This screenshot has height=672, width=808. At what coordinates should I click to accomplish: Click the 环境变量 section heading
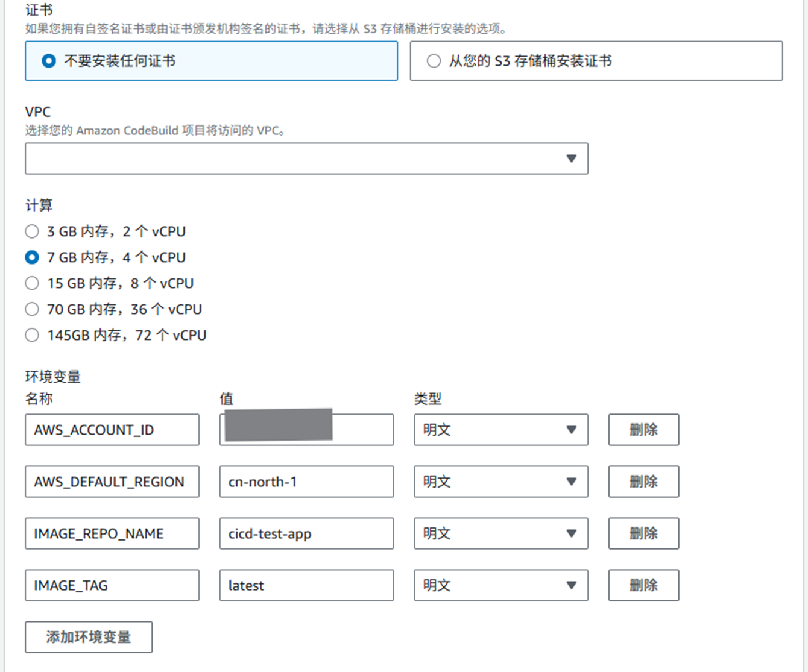[x=53, y=377]
